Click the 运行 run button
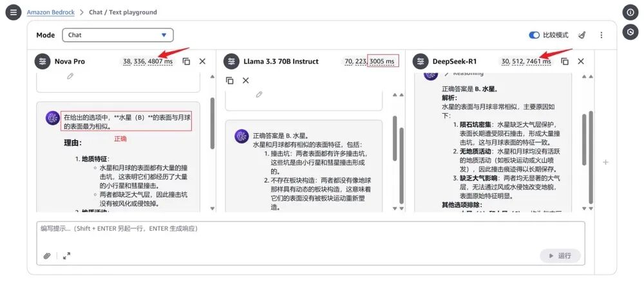Screen dimensions: 644x292 560,256
